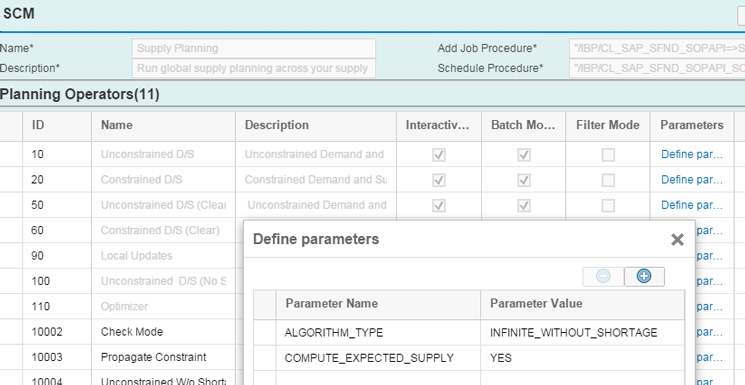Select the Check Mode operator row
Viewport: 745px width, 385px height.
122,332
